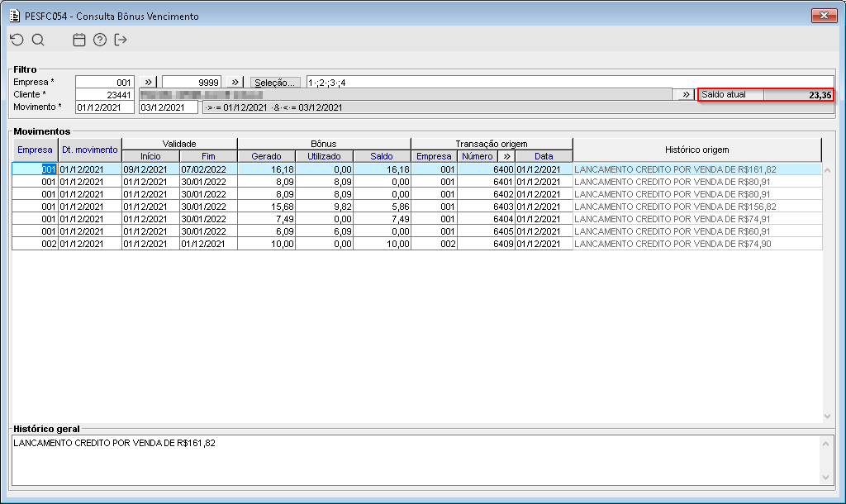Viewport: 846px width, 504px height.
Task: Click the exit door toolbar icon
Action: click(121, 40)
